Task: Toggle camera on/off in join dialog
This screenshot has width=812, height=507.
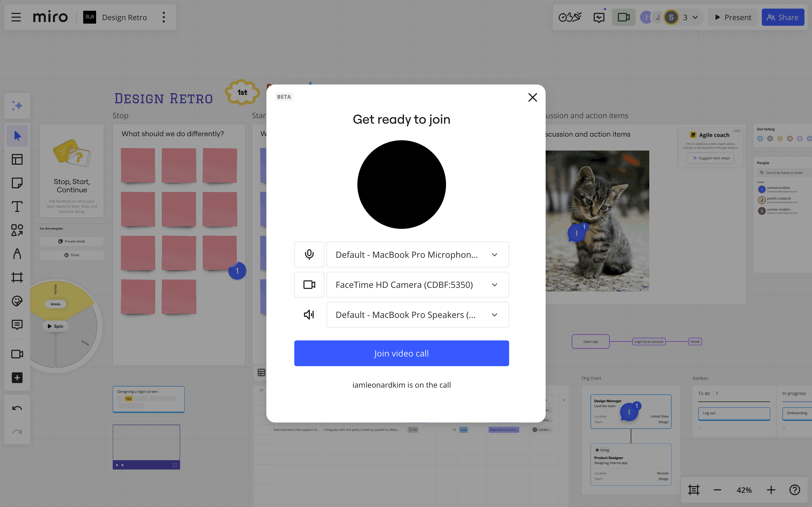Action: click(309, 285)
